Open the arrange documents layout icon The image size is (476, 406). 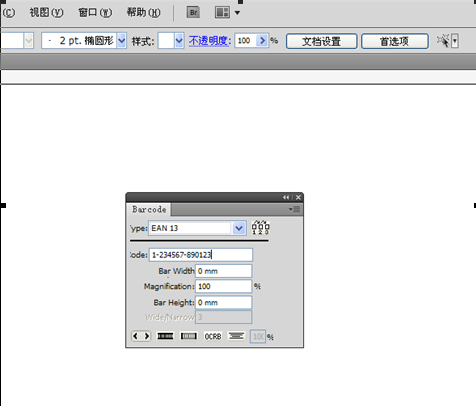pos(222,13)
